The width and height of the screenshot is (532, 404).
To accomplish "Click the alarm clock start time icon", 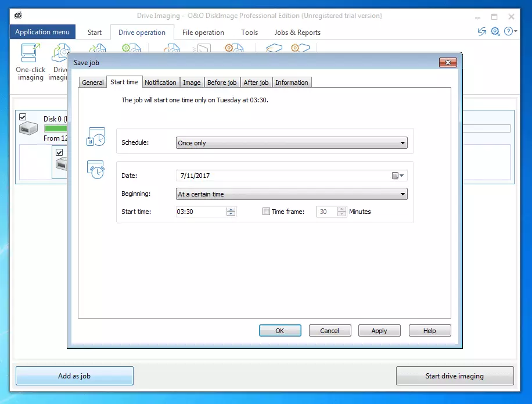I will [x=96, y=170].
